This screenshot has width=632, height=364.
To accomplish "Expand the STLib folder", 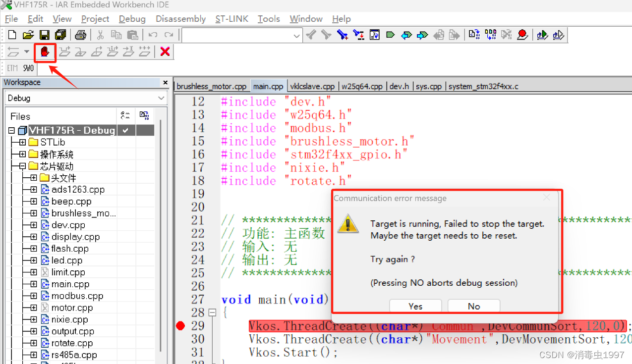I will [x=22, y=143].
